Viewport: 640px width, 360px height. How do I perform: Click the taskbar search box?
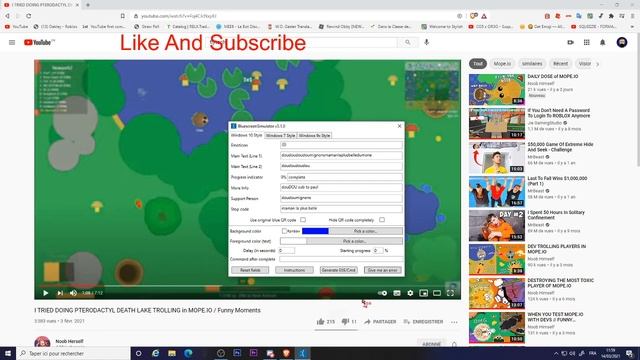[73, 353]
